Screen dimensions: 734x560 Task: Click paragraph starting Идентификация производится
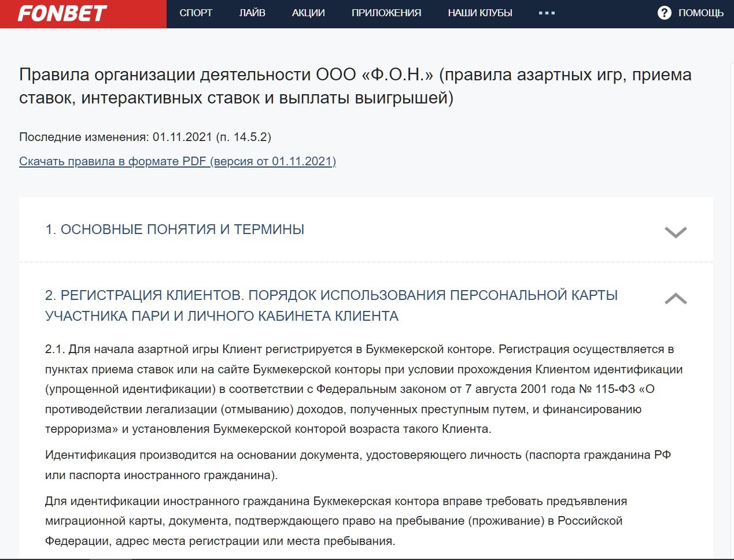(358, 465)
